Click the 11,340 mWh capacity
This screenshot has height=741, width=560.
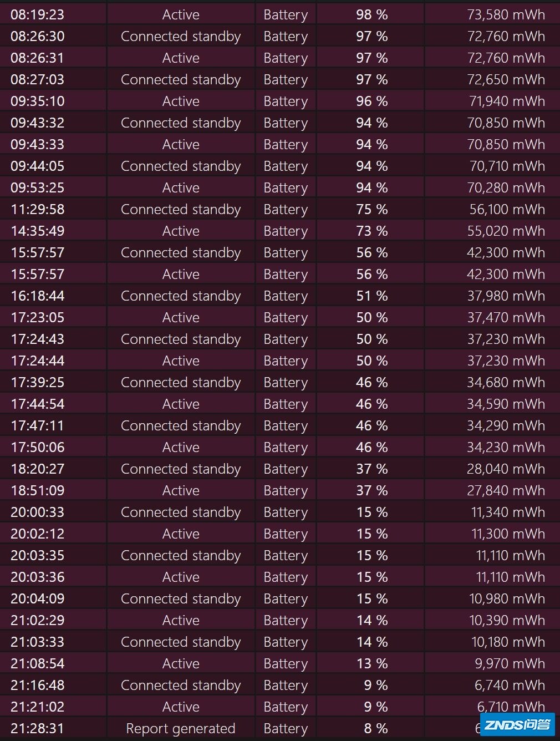pos(508,512)
